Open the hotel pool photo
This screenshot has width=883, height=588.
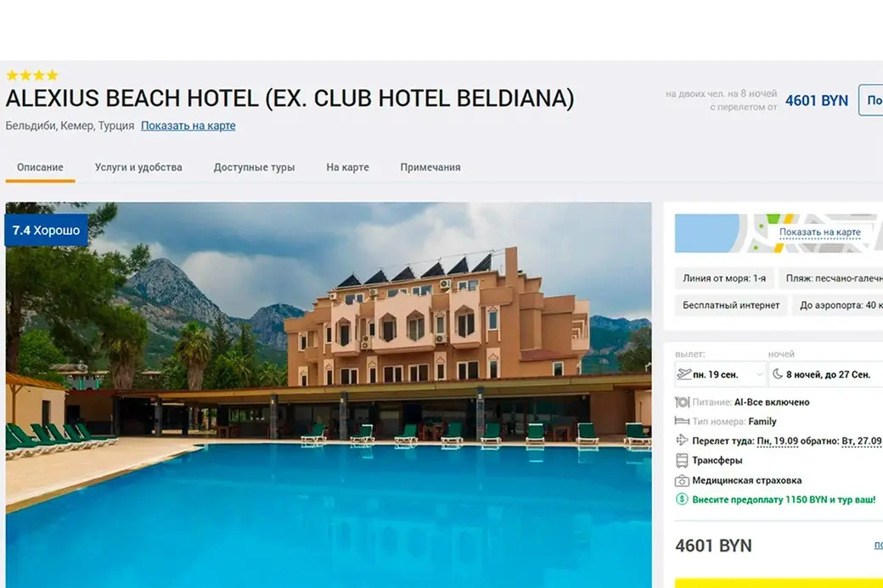click(x=329, y=395)
